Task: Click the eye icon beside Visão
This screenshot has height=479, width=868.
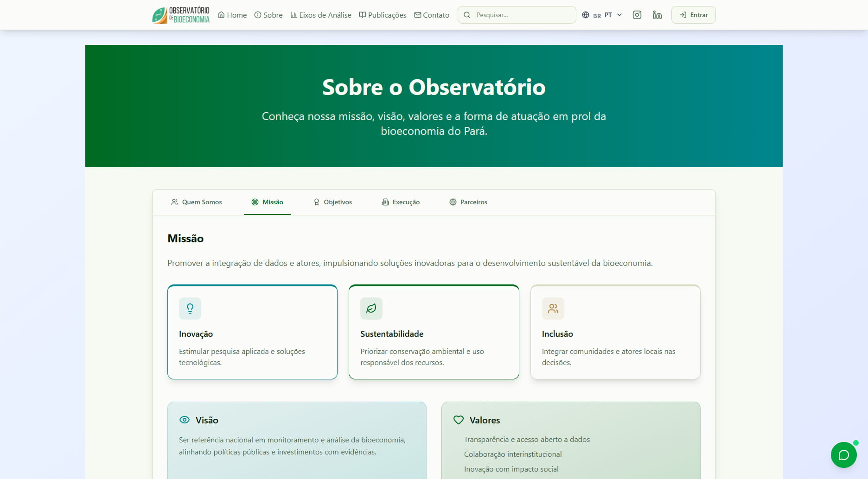Action: [185, 420]
